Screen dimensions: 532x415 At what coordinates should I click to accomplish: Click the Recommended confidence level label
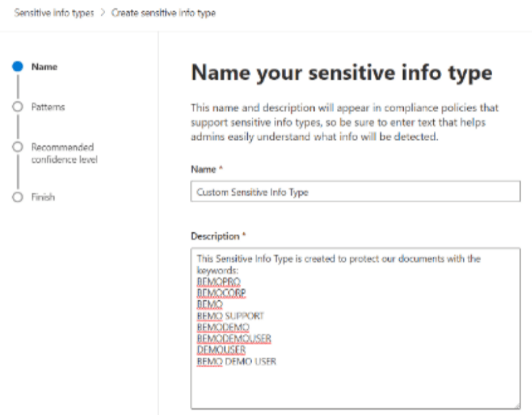pos(64,152)
